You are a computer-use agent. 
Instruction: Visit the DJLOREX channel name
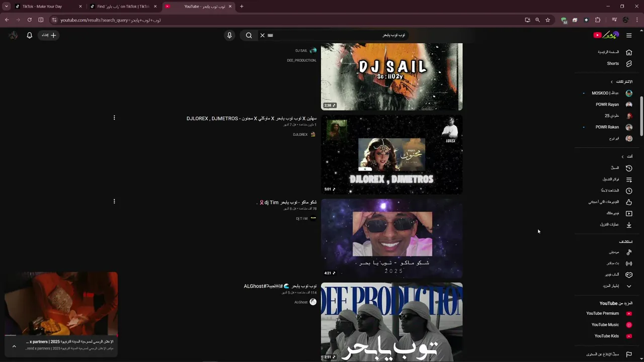[x=300, y=135]
